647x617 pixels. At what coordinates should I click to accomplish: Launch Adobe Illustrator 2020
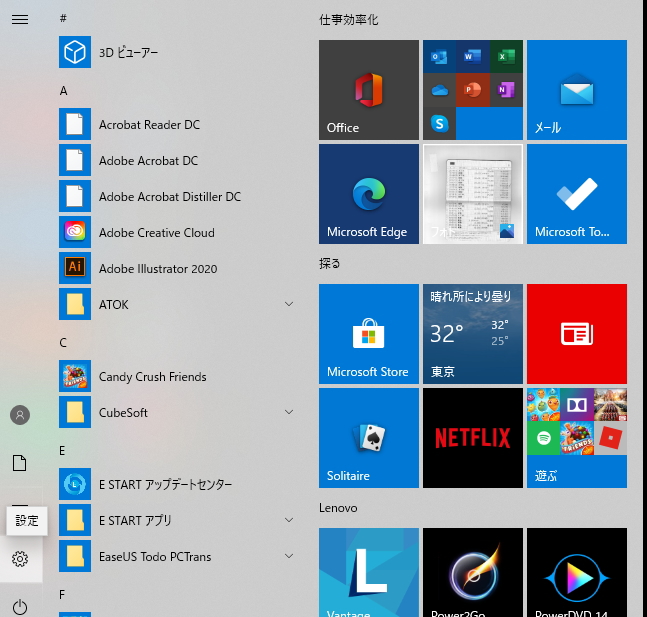[x=177, y=268]
